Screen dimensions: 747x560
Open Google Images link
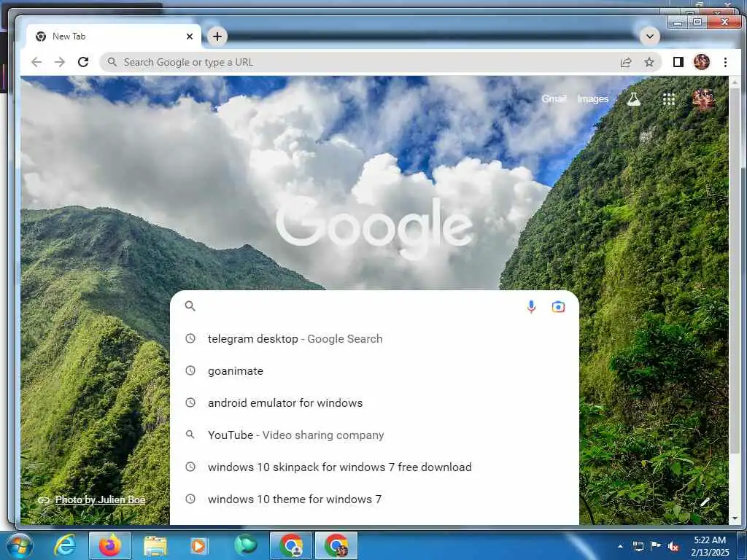(x=592, y=99)
